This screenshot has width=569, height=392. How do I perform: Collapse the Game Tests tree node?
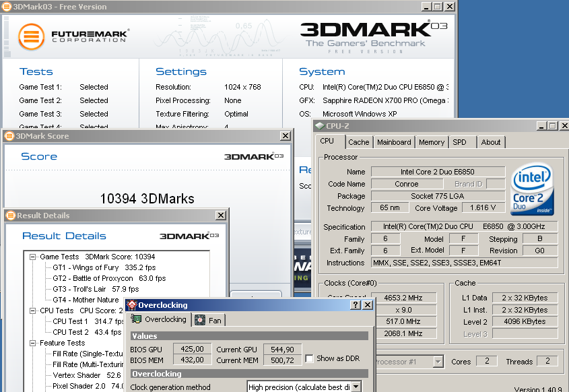click(x=33, y=257)
